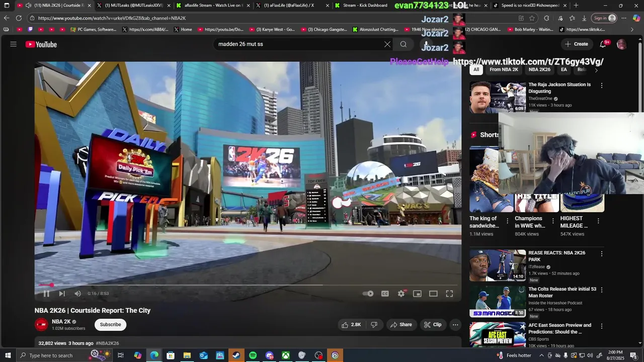The width and height of the screenshot is (644, 362).
Task: Show more filter chips with right chevron
Action: 596,70
